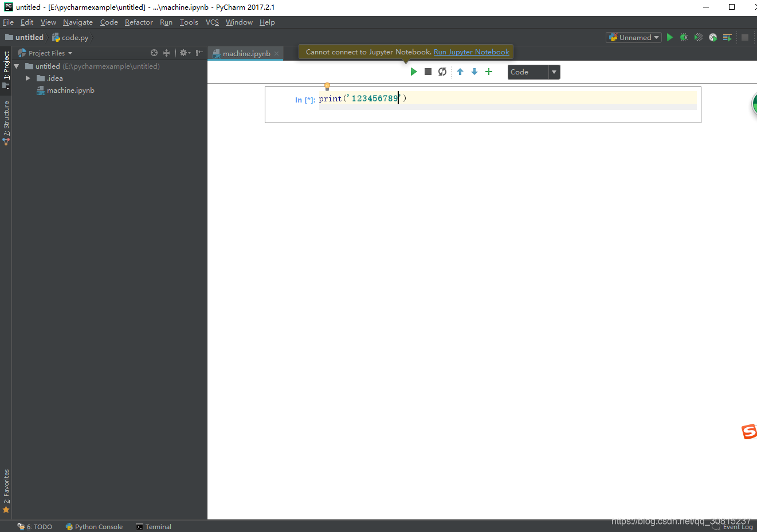Open the Unnamed run configuration dropdown
The image size is (757, 532).
tap(633, 37)
